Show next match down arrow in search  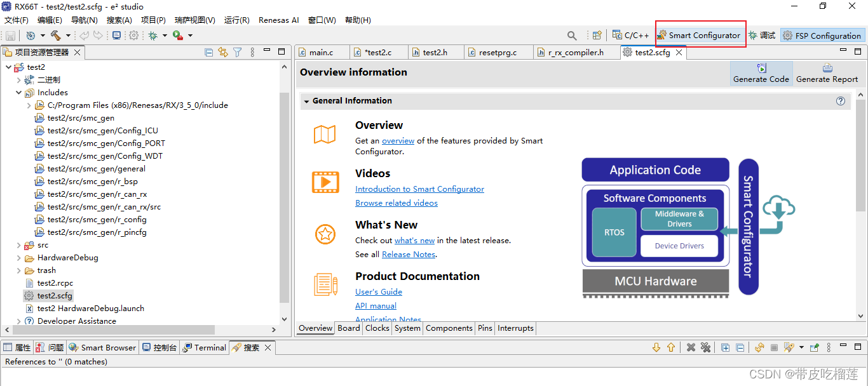(x=656, y=347)
